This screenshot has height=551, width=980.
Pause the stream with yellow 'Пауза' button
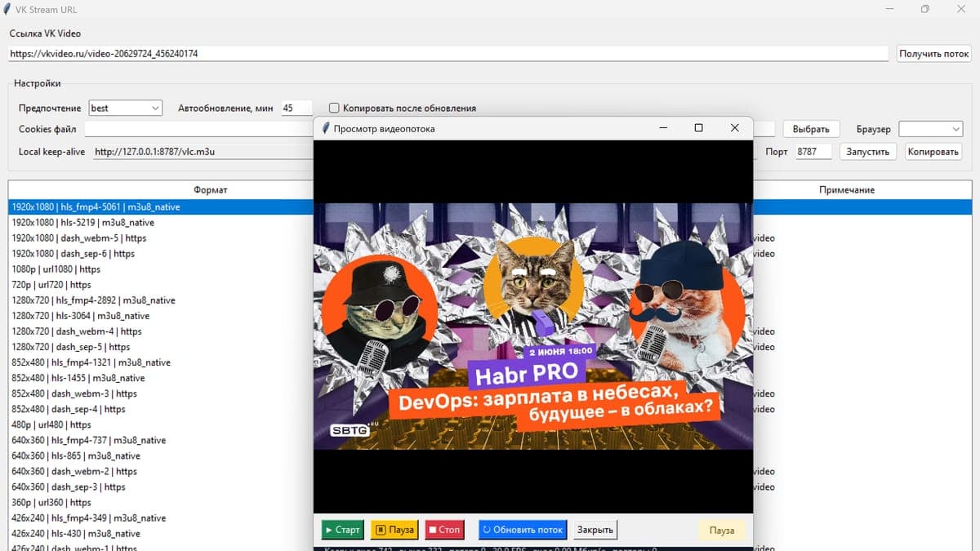click(x=394, y=530)
